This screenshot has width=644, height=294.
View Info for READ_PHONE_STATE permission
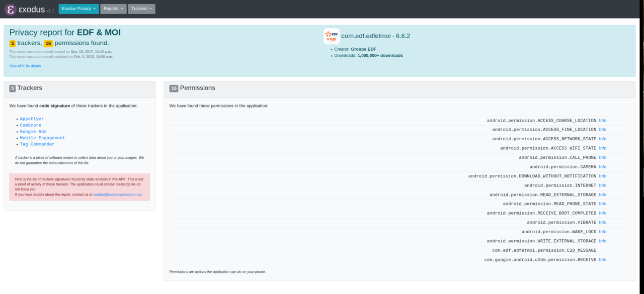click(x=602, y=204)
